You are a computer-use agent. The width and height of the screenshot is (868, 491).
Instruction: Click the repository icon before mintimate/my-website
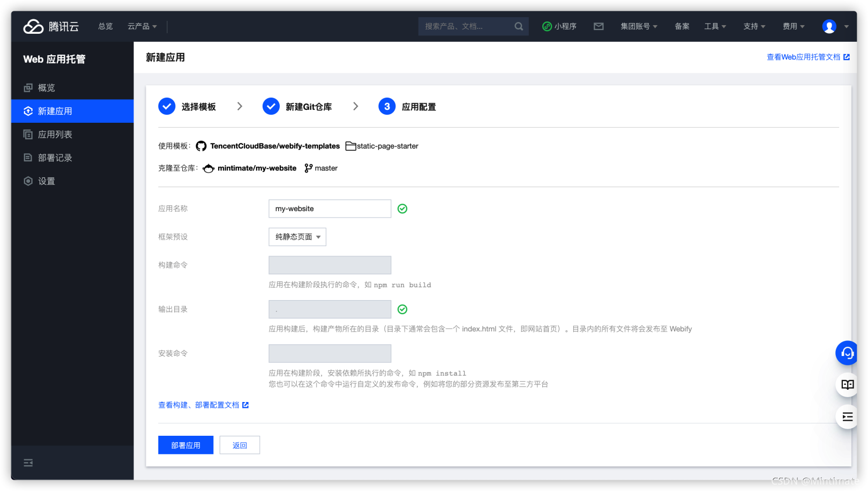click(208, 168)
